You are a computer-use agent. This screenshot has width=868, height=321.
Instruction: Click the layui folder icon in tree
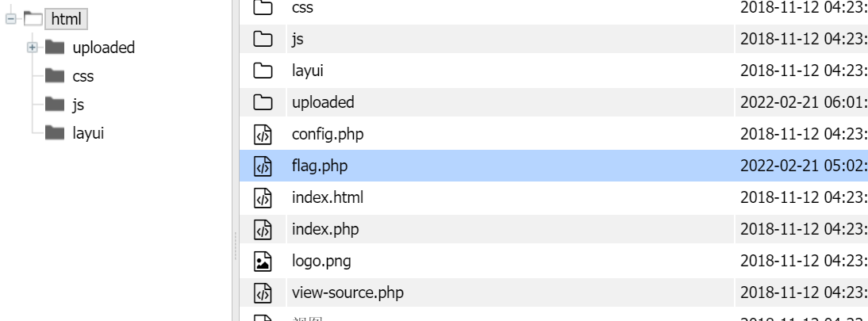tap(54, 133)
